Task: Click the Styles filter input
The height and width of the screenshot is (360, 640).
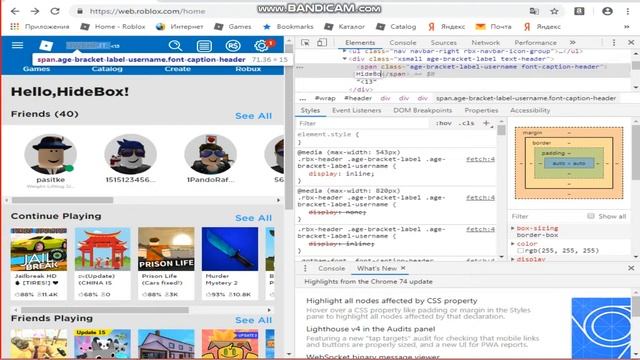Action: [363, 123]
